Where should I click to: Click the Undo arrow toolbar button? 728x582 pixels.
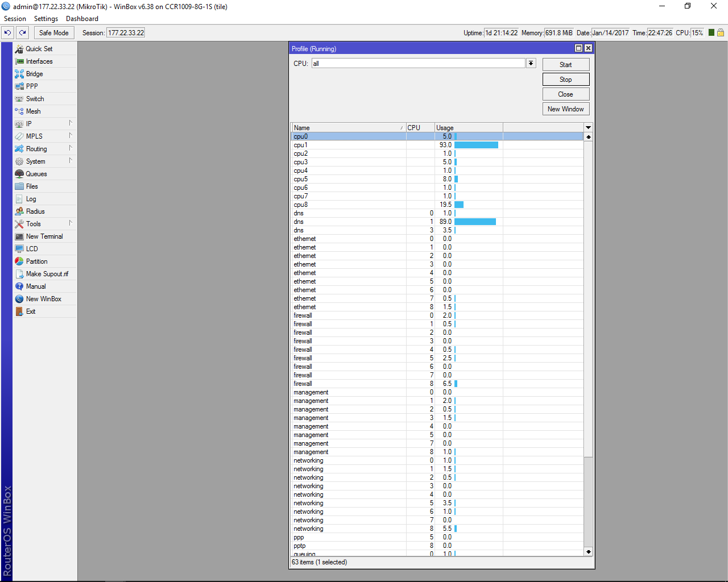click(8, 33)
